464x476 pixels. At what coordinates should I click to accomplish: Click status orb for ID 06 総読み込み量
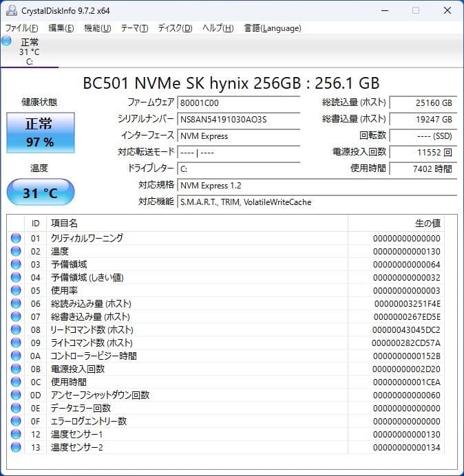16,303
